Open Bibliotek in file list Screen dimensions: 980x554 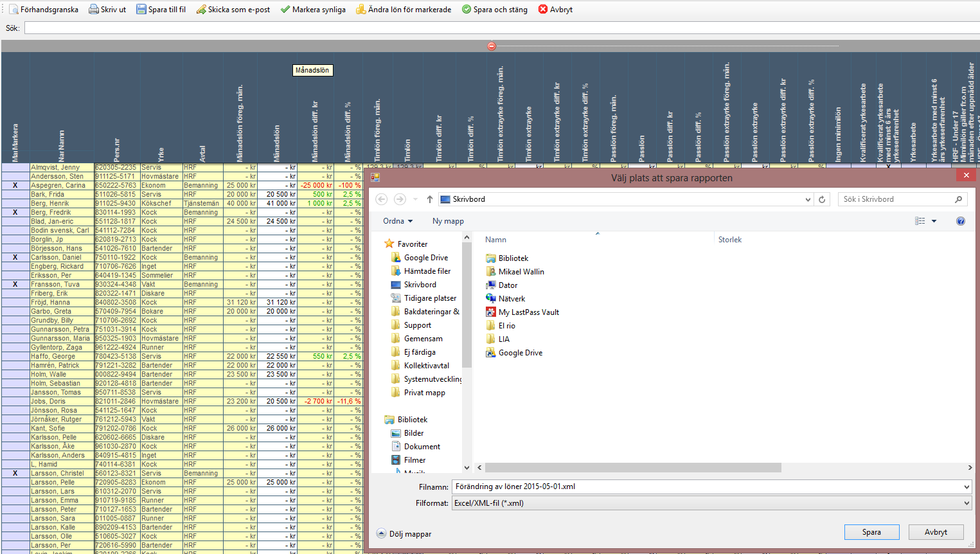click(x=507, y=258)
